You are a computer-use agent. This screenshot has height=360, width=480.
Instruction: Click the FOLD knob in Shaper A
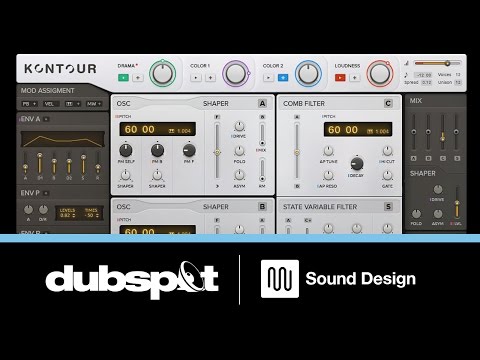(x=239, y=151)
